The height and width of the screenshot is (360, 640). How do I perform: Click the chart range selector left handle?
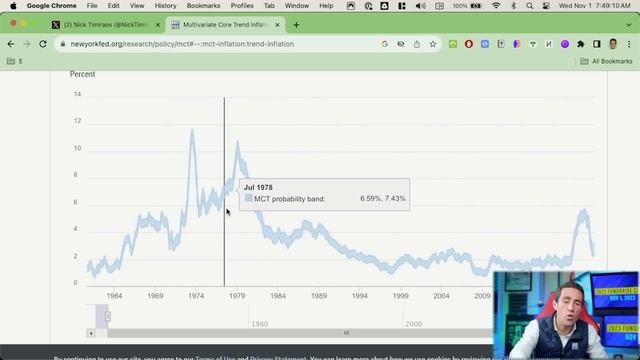pyautogui.click(x=108, y=316)
